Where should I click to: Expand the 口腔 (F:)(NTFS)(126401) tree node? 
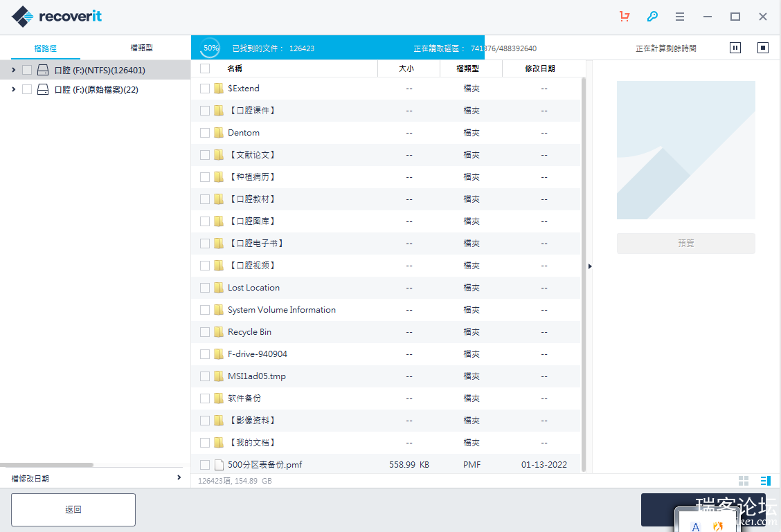point(14,70)
